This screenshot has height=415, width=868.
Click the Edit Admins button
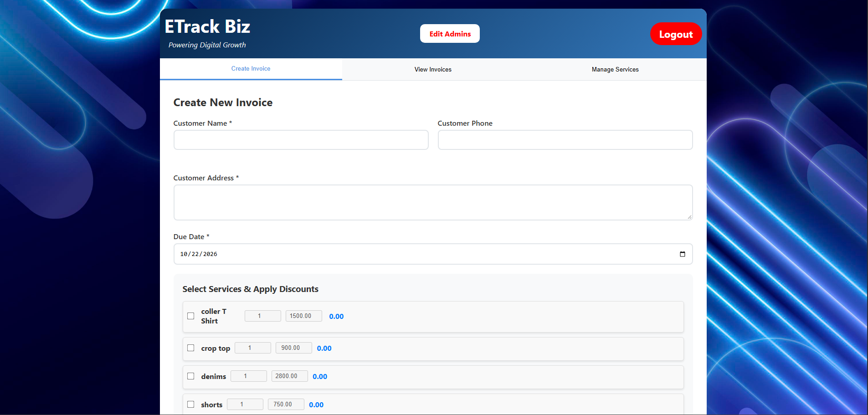click(450, 34)
